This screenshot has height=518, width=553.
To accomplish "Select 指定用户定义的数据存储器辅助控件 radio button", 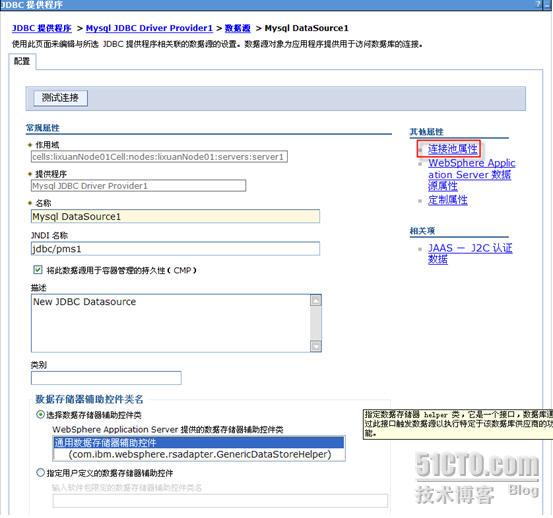I will (x=41, y=473).
